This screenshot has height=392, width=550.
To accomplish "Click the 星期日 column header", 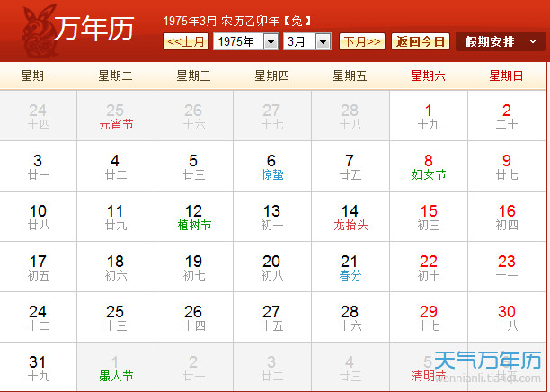I will click(507, 76).
